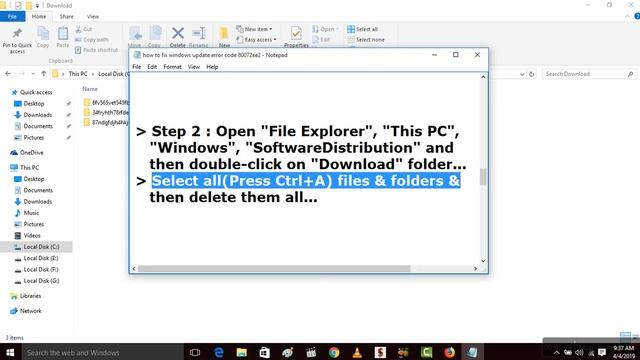Select Music under This PC
Viewport: 640px width, 360px height.
click(31, 213)
